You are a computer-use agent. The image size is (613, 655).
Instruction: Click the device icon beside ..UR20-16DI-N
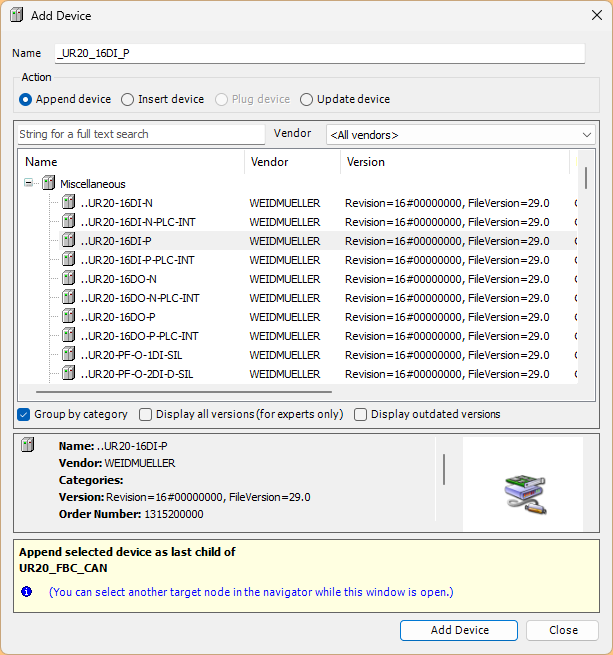pos(69,202)
